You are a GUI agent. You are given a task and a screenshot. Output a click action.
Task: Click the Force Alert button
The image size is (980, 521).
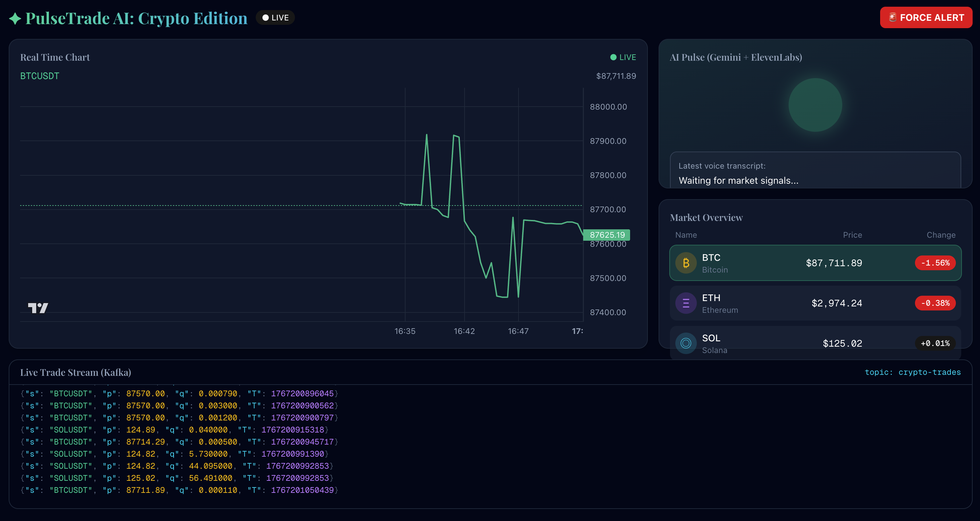(926, 17)
